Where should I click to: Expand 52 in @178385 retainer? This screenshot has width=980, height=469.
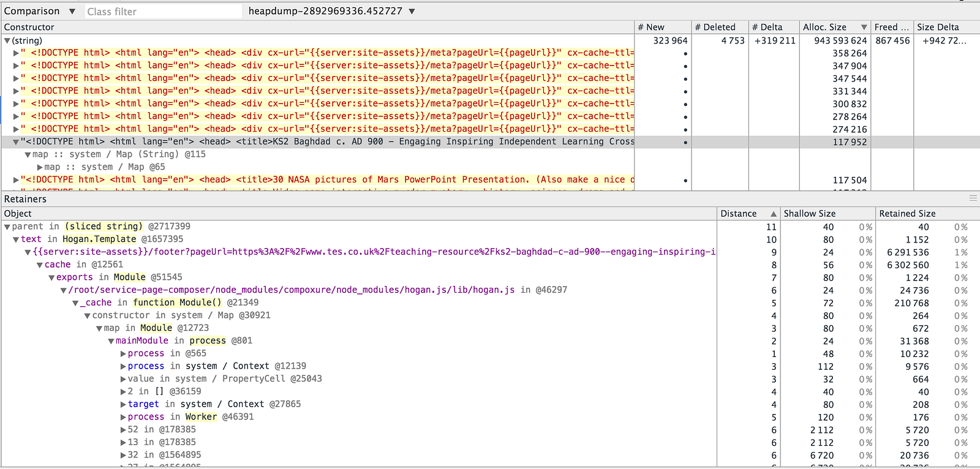click(123, 430)
